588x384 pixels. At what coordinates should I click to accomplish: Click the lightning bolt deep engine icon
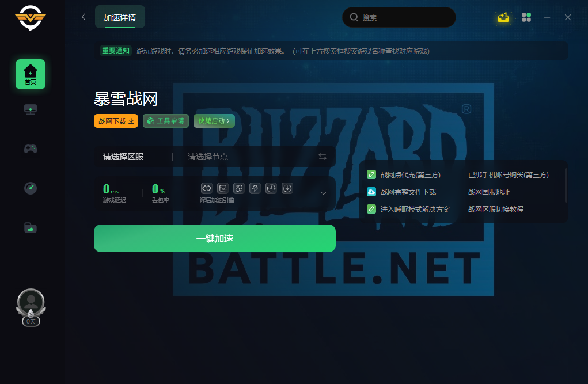[x=255, y=188]
